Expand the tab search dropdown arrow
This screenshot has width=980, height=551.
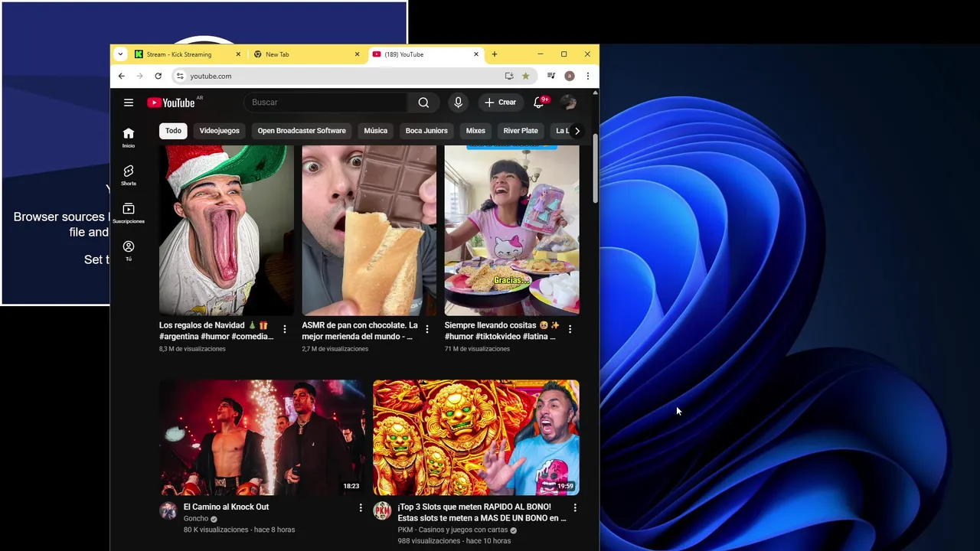click(x=120, y=54)
